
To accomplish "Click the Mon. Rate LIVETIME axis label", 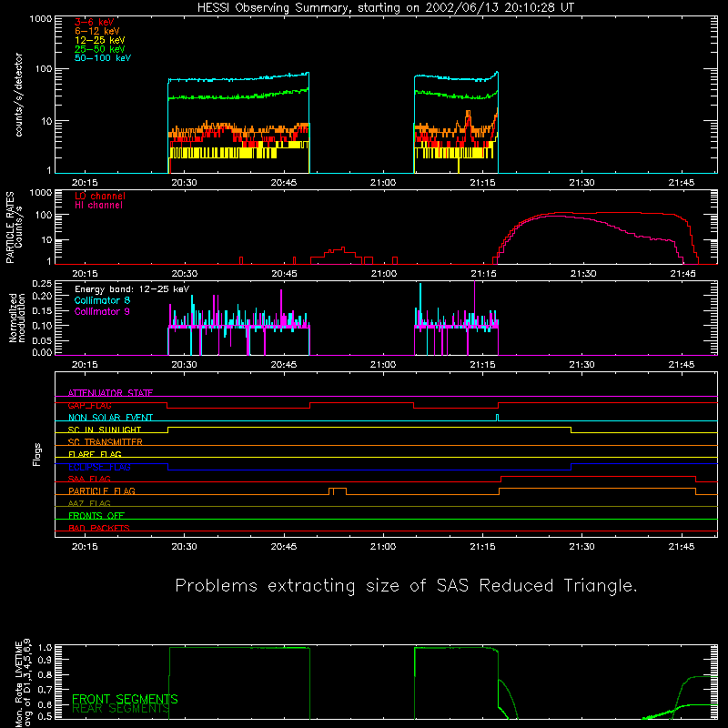I will pyautogui.click(x=22, y=682).
